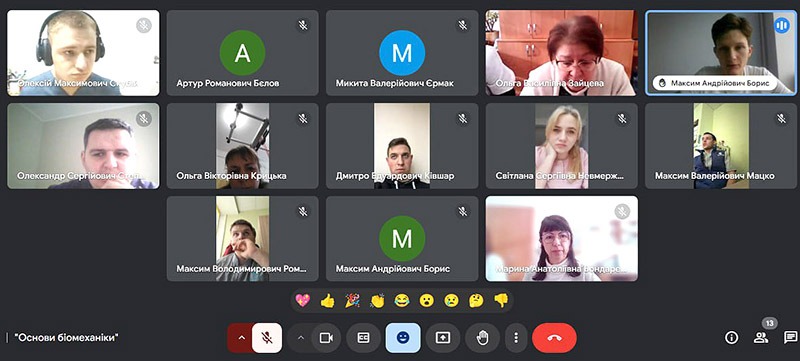The image size is (800, 361).
Task: Expand audio settings arrow beside microphone
Action: coord(241,338)
